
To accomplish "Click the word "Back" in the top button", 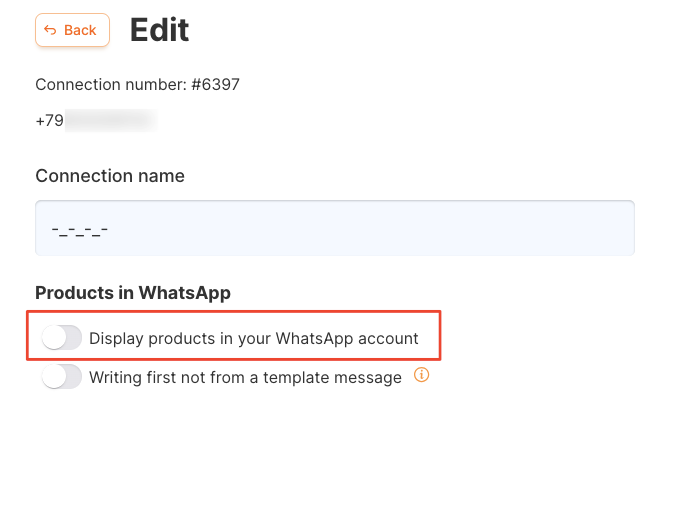I will 80,30.
